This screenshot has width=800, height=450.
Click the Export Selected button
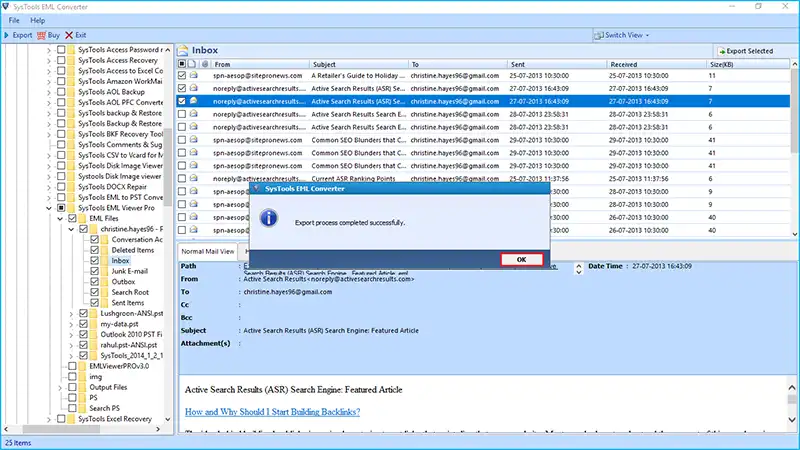745,51
